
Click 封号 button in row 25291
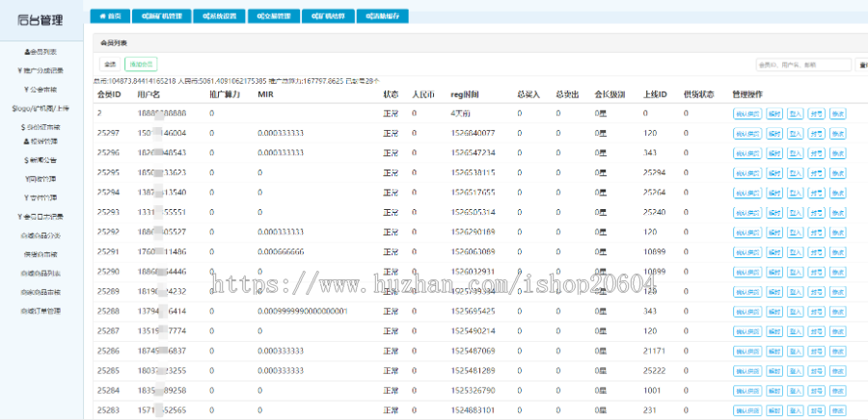(817, 252)
